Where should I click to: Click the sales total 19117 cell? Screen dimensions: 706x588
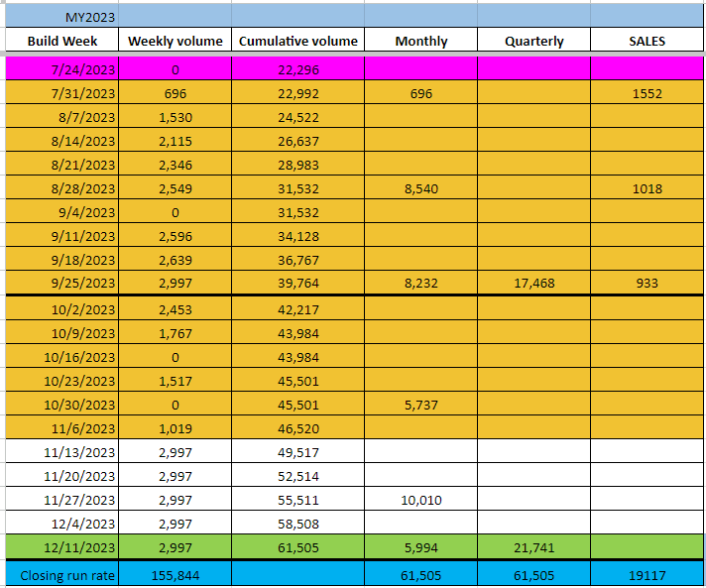[647, 574]
